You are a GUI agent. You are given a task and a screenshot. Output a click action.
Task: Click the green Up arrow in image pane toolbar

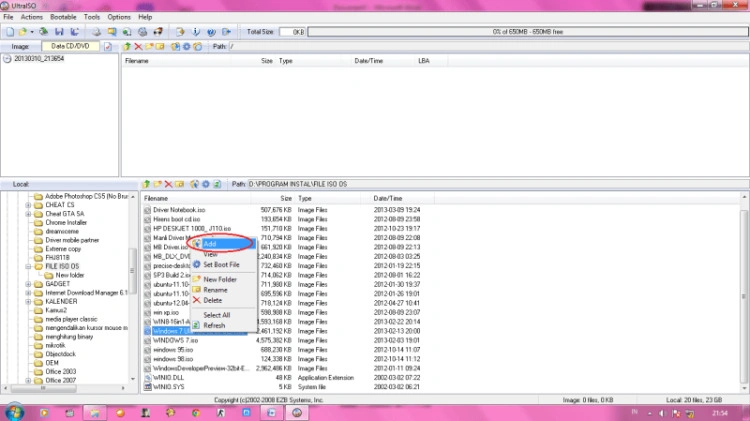(x=127, y=46)
